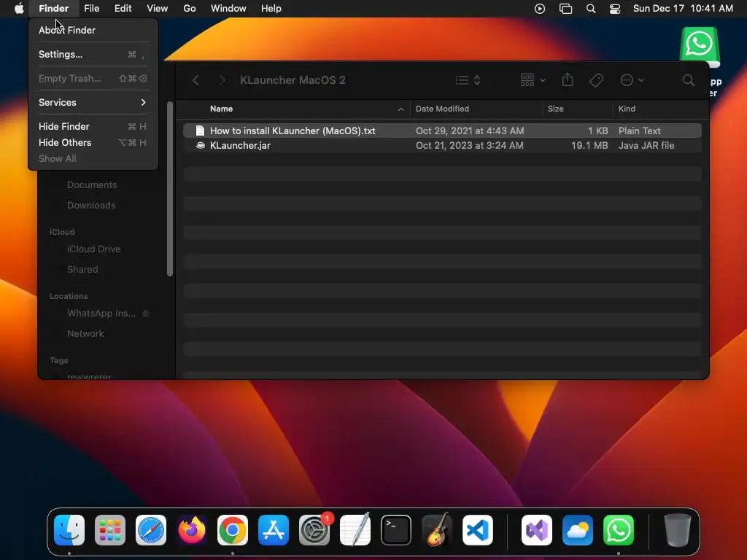This screenshot has height=560, width=747.
Task: Open the More actions ellipsis dropdown
Action: (632, 80)
